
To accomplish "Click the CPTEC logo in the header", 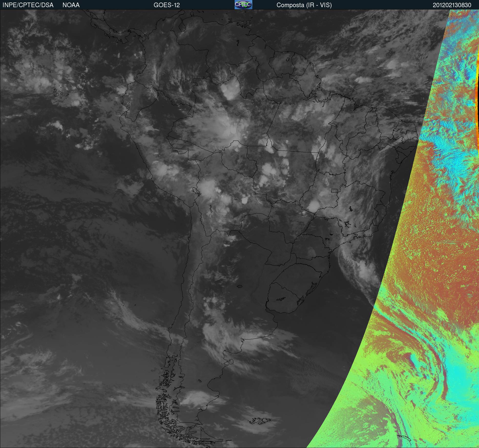I will point(243,5).
